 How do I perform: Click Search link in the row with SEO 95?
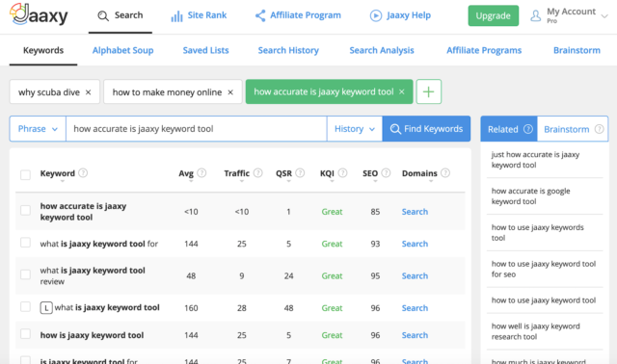415,276
